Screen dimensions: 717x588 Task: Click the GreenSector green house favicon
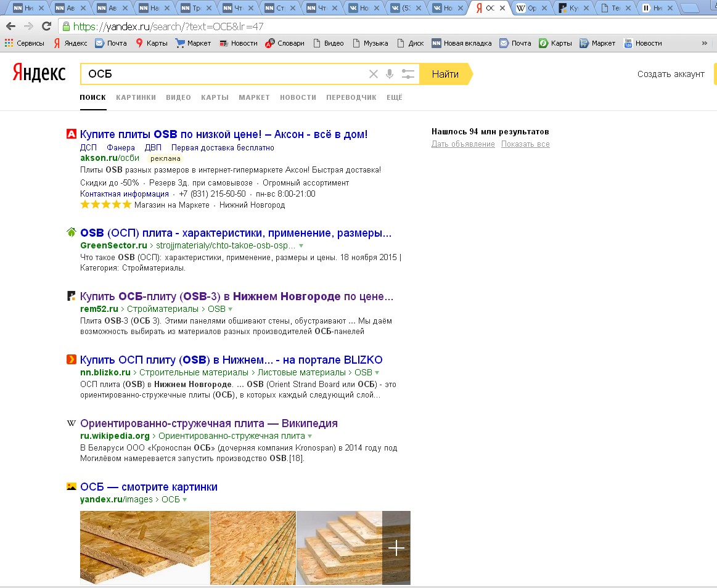(72, 232)
